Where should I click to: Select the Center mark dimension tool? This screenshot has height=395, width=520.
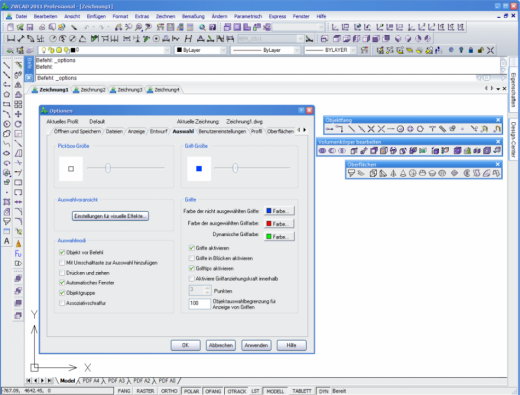point(156,39)
